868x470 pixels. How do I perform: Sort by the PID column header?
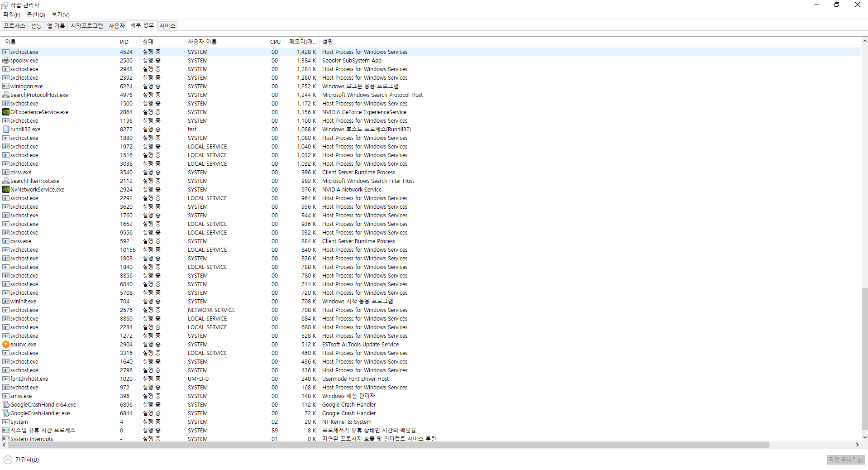coord(128,42)
